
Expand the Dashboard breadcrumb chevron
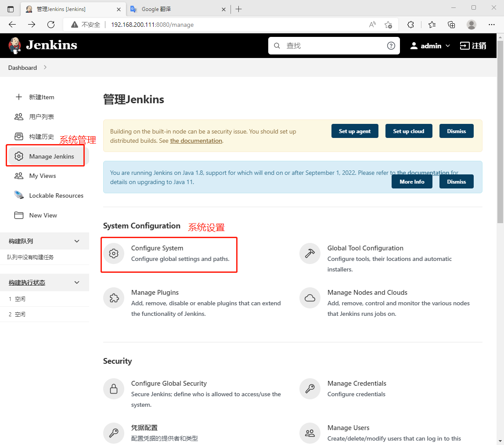tap(45, 67)
